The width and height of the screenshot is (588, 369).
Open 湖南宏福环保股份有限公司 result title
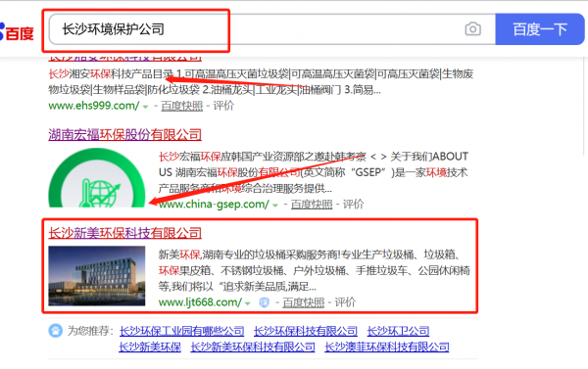124,134
